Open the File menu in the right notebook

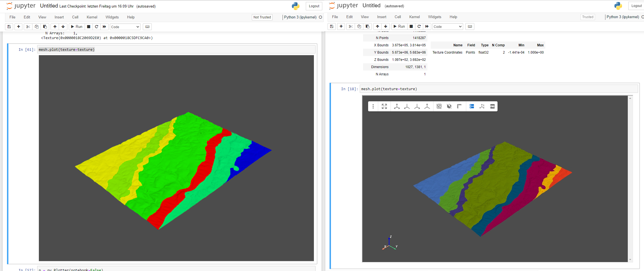[335, 17]
